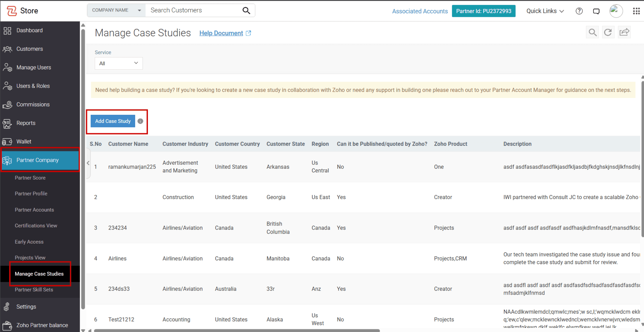Open the help question mark icon

point(579,11)
